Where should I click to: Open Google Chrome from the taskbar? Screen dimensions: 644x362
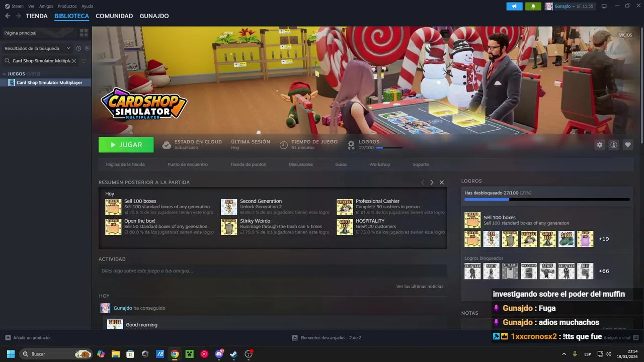pyautogui.click(x=175, y=354)
